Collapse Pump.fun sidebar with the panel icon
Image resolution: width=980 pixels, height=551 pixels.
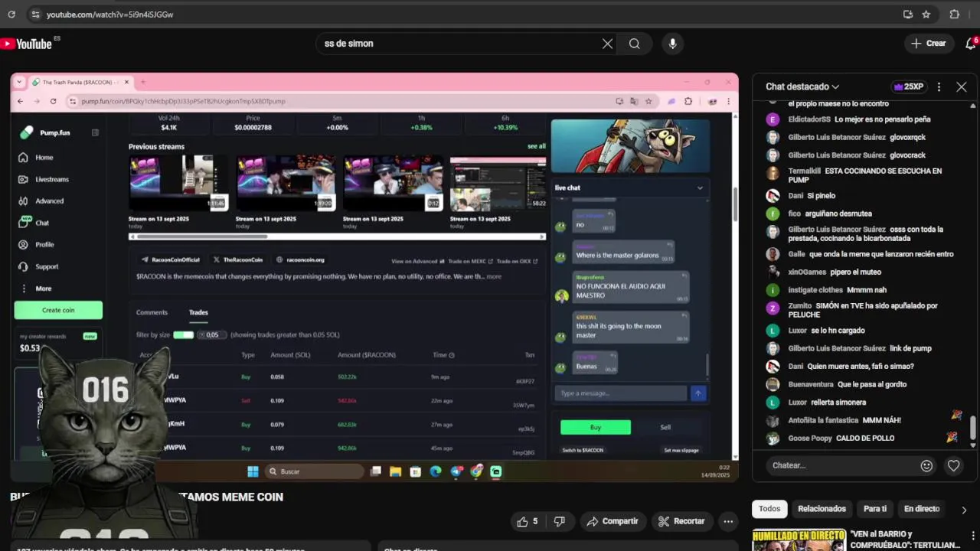click(x=95, y=132)
